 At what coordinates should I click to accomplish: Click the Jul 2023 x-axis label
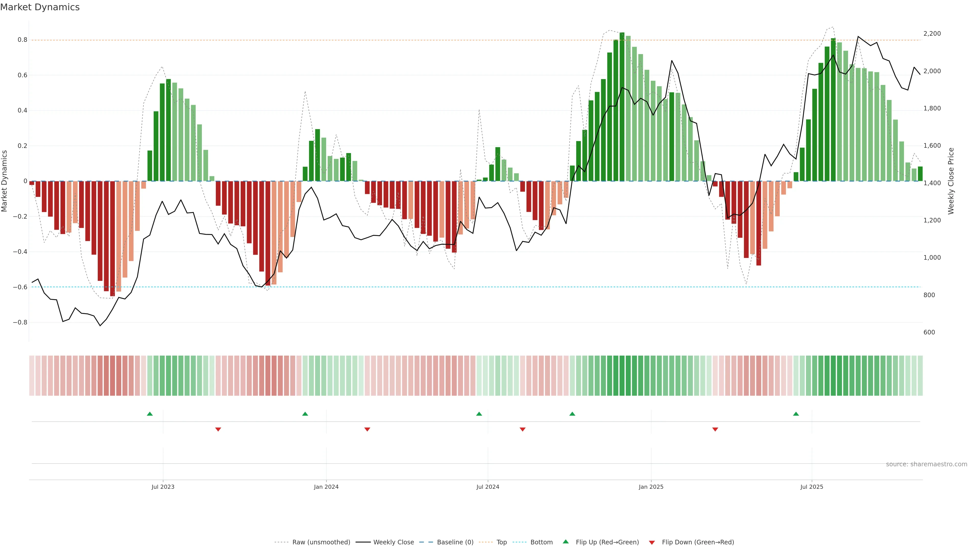pos(163,487)
